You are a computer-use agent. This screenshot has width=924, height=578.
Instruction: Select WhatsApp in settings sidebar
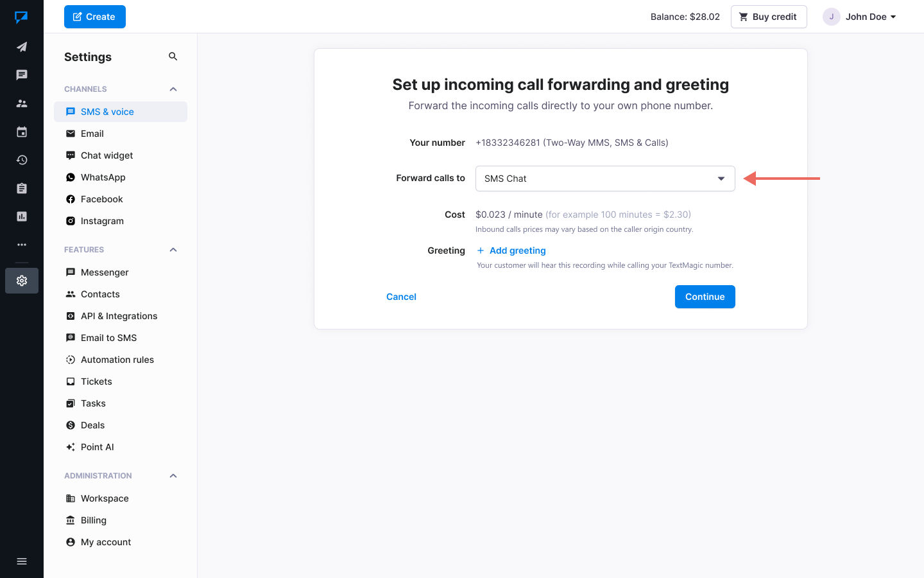click(x=103, y=177)
